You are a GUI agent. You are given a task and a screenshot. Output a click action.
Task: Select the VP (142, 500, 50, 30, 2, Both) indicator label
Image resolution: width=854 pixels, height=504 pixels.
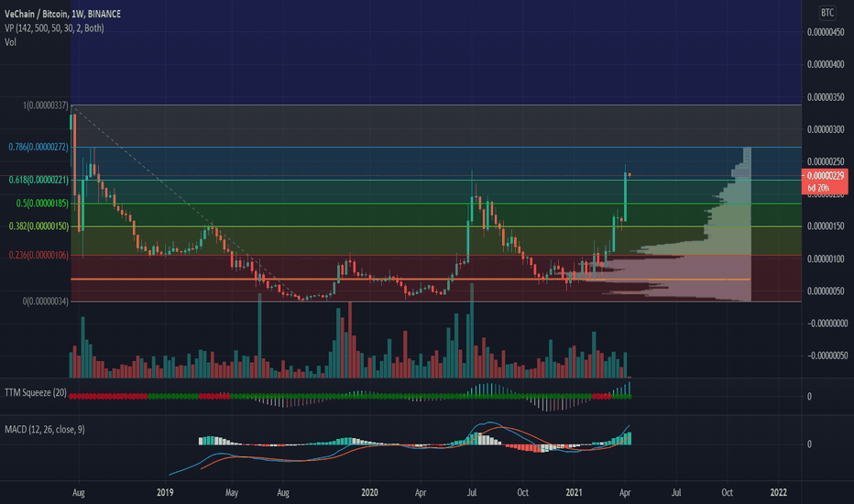[x=54, y=27]
